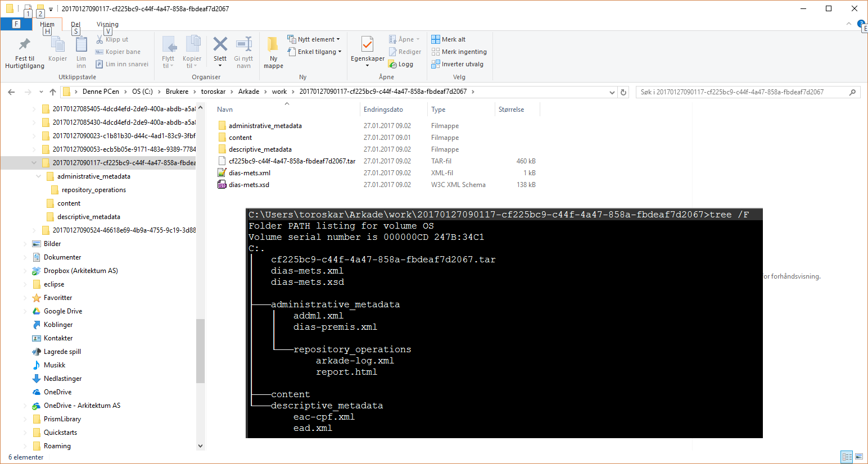
Task: Expand the Bilder tree node
Action: [x=25, y=244]
